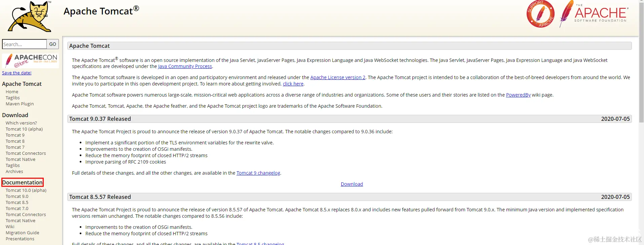644x245 pixels.
Task: Open the ApacheCon @Home banner
Action: point(30,61)
